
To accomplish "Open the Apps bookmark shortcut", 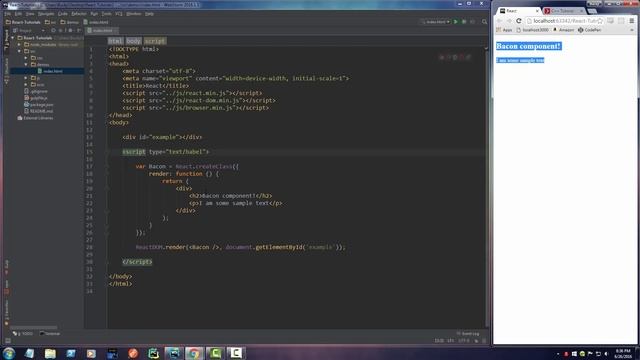I will click(x=504, y=30).
